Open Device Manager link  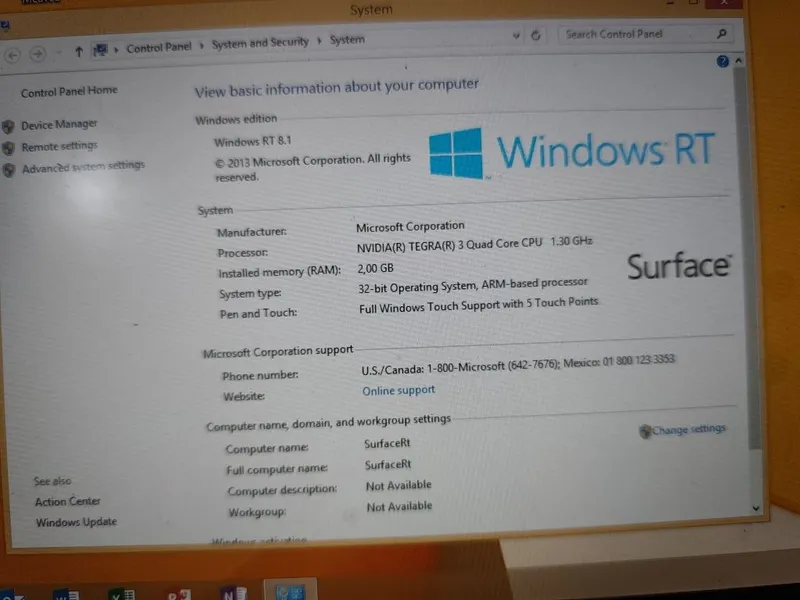coord(59,124)
